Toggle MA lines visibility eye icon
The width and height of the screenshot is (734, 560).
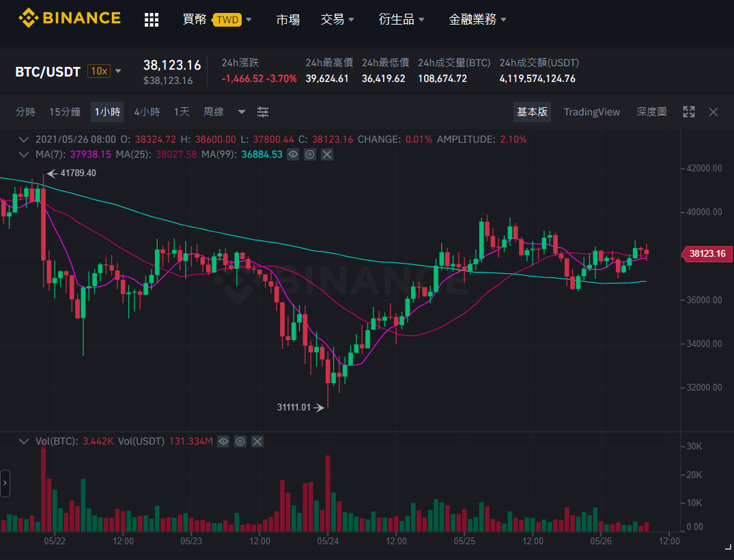tap(293, 154)
